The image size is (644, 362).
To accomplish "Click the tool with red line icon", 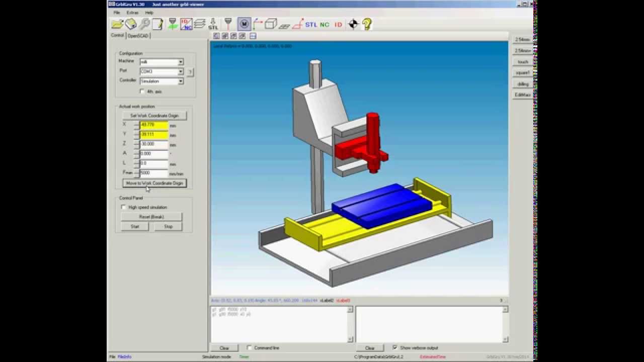I will pyautogui.click(x=228, y=24).
